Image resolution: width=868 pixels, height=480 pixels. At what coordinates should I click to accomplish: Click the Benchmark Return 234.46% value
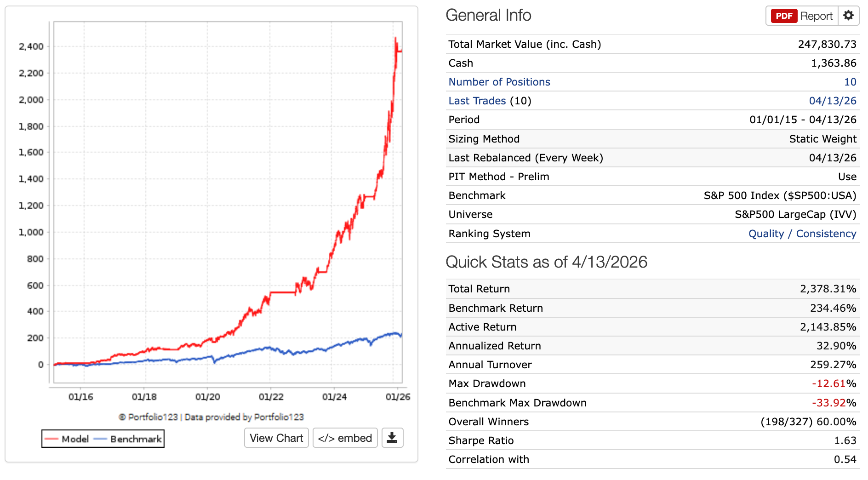833,308
